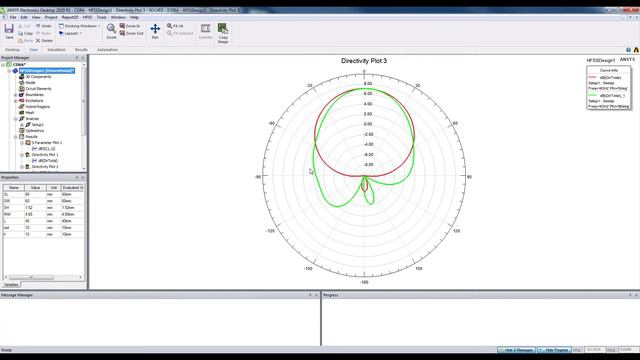Select the 3D Components tree node
This screenshot has height=360, width=640.
[38, 77]
